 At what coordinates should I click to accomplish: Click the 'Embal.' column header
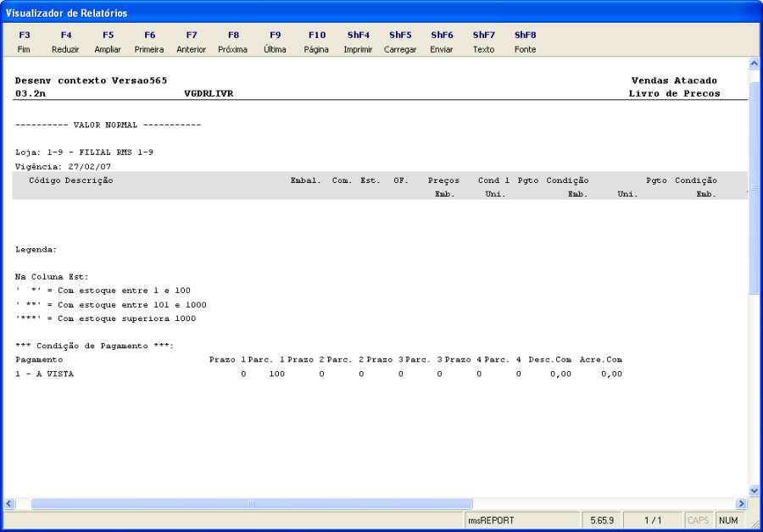[305, 180]
